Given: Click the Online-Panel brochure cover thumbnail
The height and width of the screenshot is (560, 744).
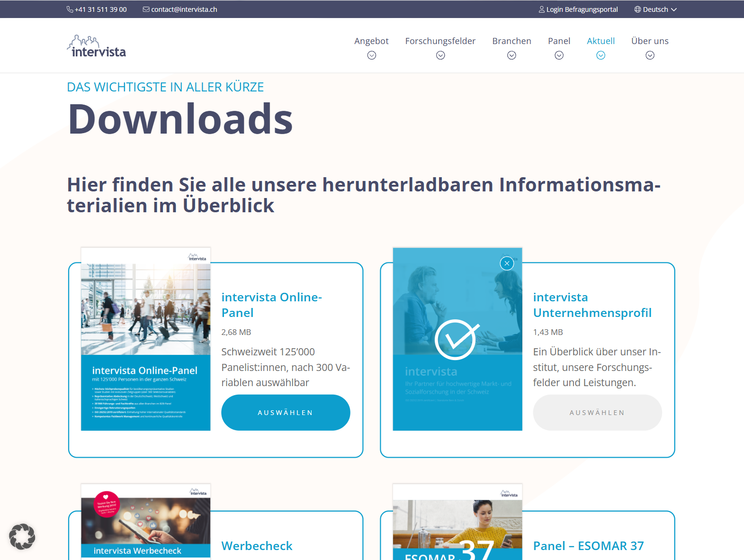Looking at the screenshot, I should tap(146, 339).
